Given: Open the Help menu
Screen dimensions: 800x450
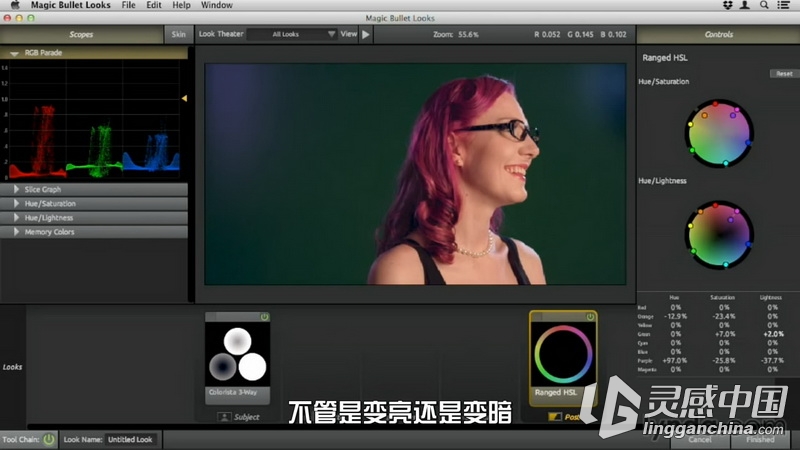Looking at the screenshot, I should point(181,5).
